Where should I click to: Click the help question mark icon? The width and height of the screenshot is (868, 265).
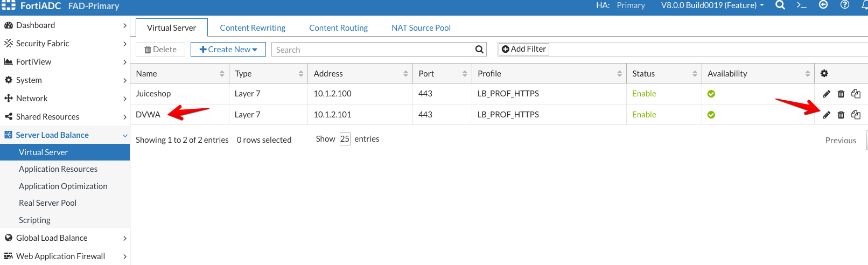pos(845,5)
